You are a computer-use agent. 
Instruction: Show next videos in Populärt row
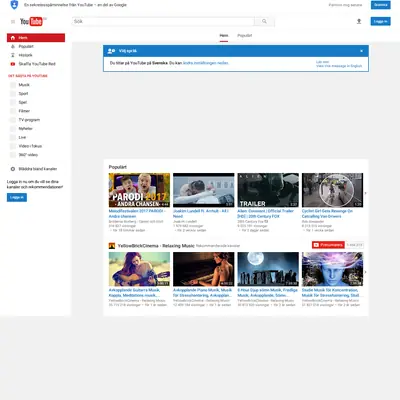point(365,193)
